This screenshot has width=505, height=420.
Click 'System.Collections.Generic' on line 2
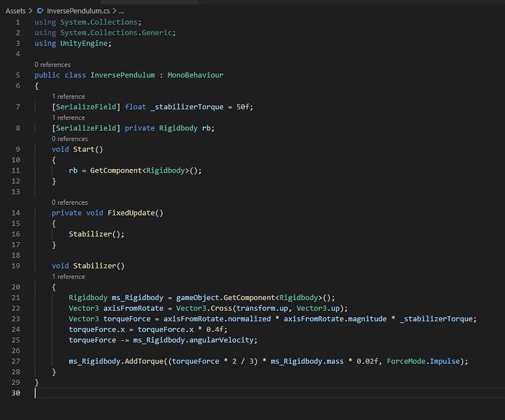pos(116,33)
